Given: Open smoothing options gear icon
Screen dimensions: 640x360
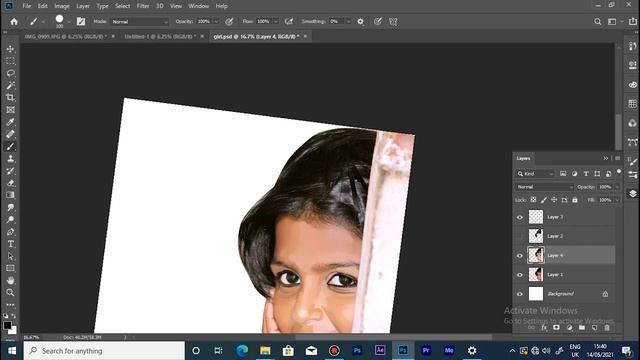Looking at the screenshot, I should point(360,22).
